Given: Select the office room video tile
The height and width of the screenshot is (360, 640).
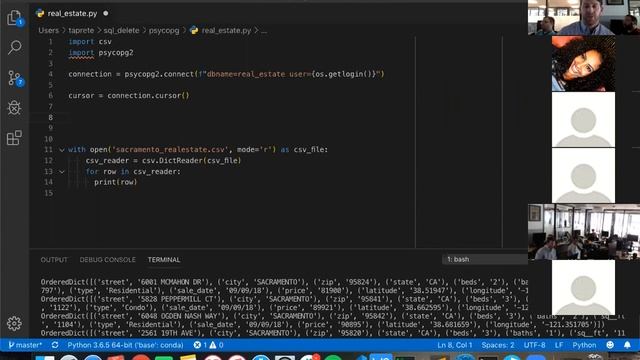Looking at the screenshot, I should coord(584,232).
